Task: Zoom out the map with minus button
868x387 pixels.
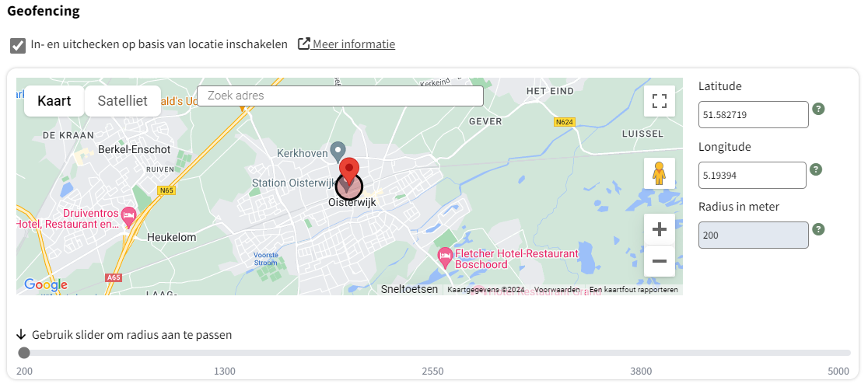Action: coord(660,261)
